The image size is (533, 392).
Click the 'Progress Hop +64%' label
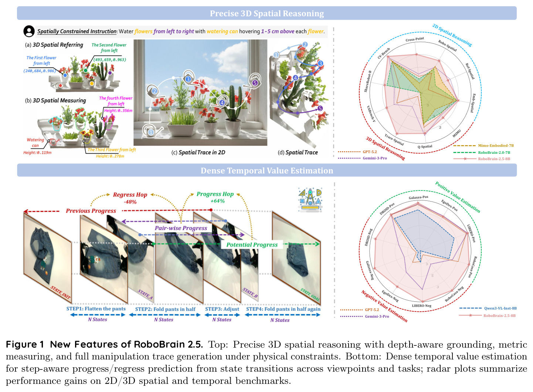tap(215, 197)
